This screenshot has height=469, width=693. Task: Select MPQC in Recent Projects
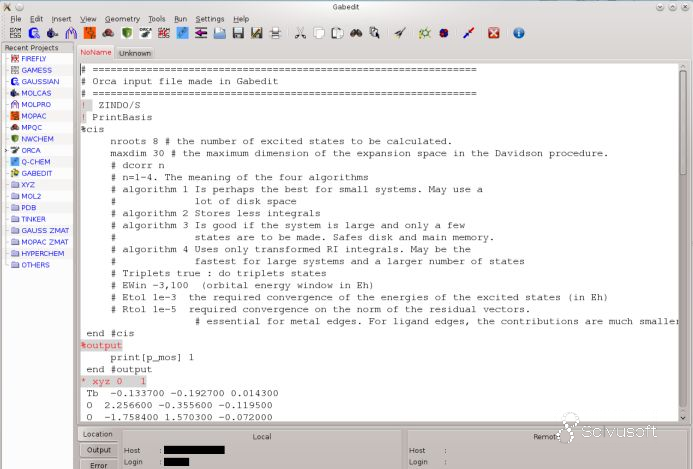click(31, 127)
